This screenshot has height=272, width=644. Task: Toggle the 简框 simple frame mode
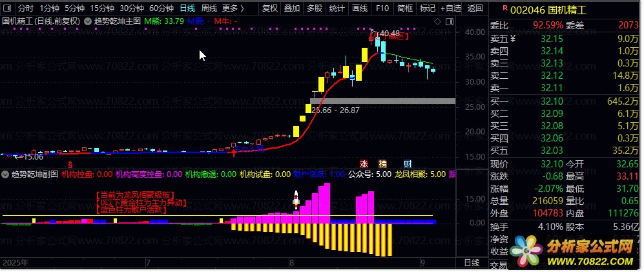click(x=405, y=8)
